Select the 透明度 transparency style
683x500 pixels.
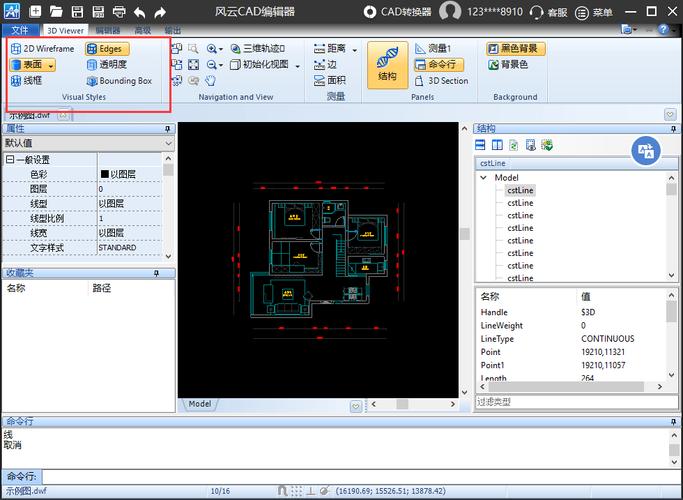pos(107,64)
